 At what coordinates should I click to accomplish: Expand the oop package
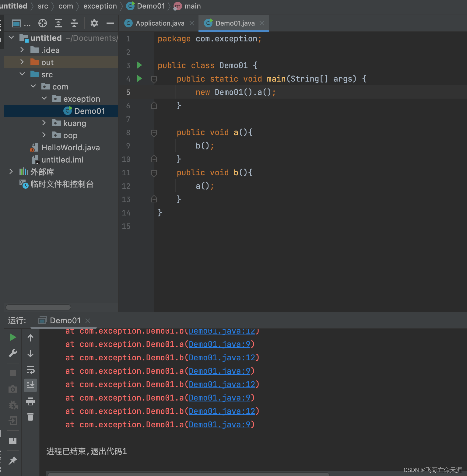[x=44, y=135]
